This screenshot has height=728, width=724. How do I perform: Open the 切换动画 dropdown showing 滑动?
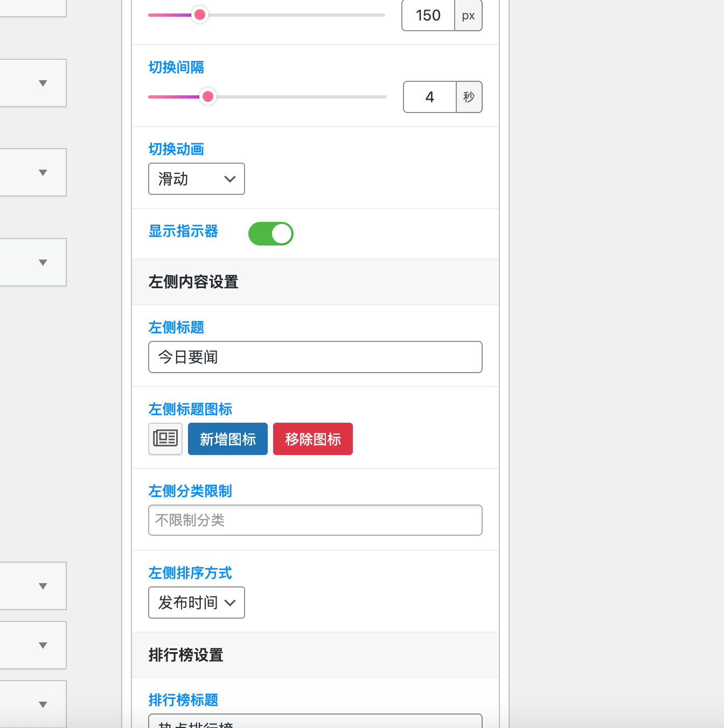point(196,179)
